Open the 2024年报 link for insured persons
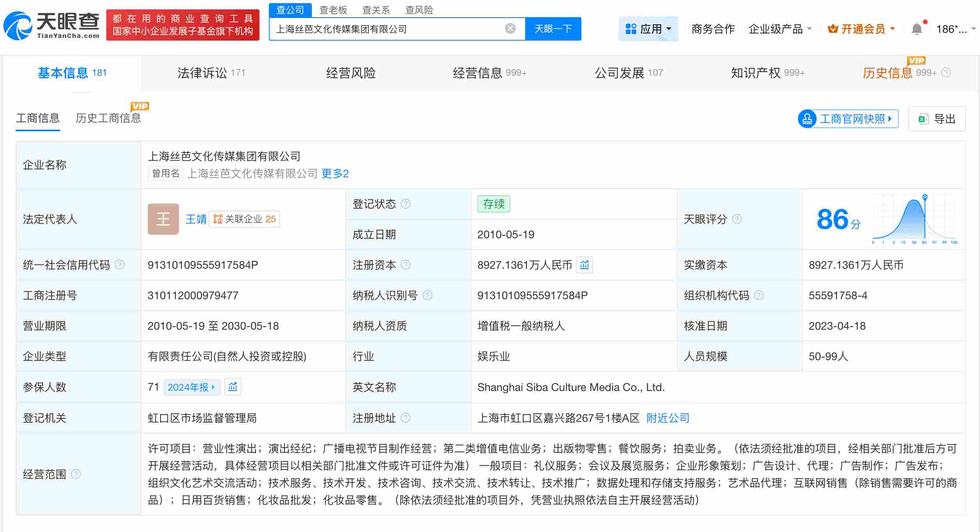 coord(190,387)
